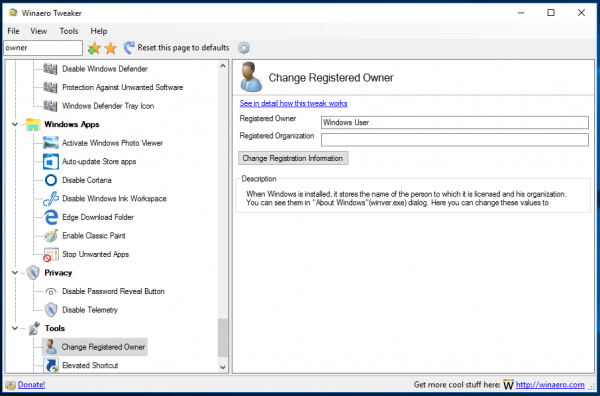Select the Disable Telemetry tree item
The width and height of the screenshot is (600, 396).
(90, 310)
